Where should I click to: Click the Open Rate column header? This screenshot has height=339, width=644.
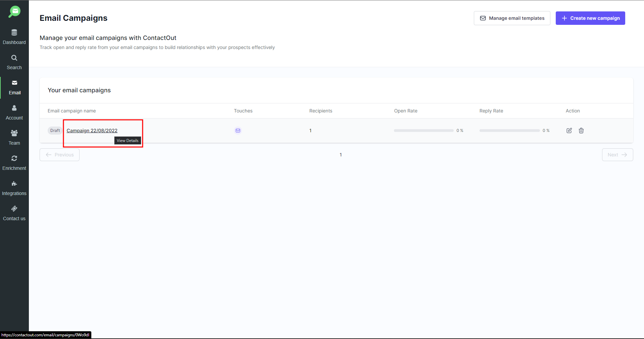click(406, 111)
